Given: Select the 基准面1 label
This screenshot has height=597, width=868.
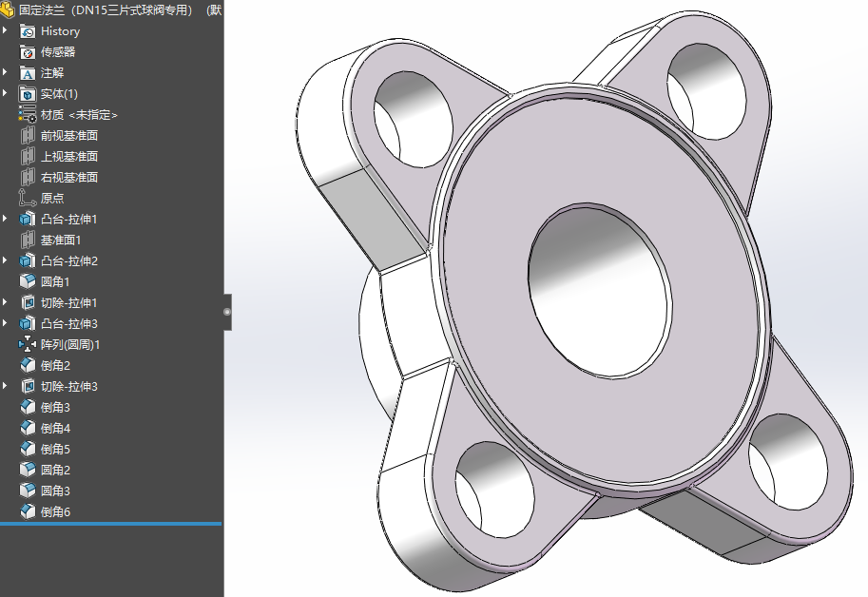Looking at the screenshot, I should click(61, 241).
